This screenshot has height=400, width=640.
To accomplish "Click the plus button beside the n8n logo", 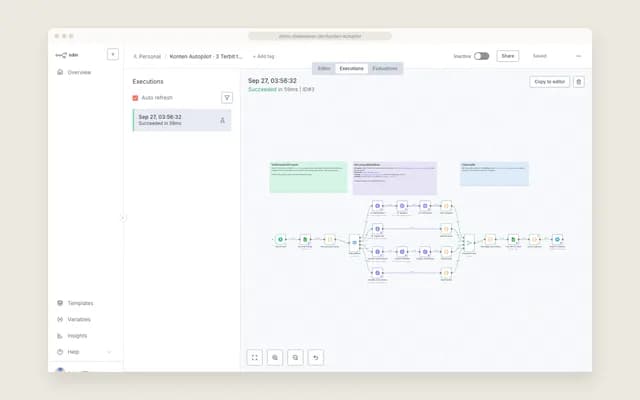I will point(113,54).
